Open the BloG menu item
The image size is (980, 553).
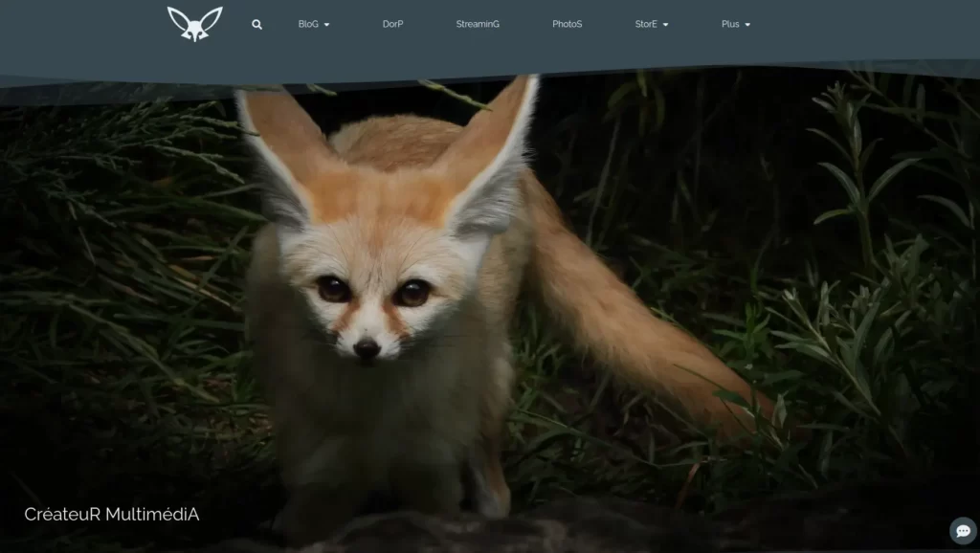[308, 24]
